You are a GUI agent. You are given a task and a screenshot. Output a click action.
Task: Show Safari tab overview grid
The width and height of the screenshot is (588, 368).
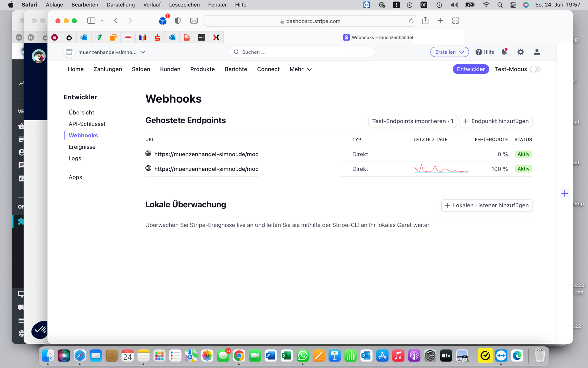[455, 21]
